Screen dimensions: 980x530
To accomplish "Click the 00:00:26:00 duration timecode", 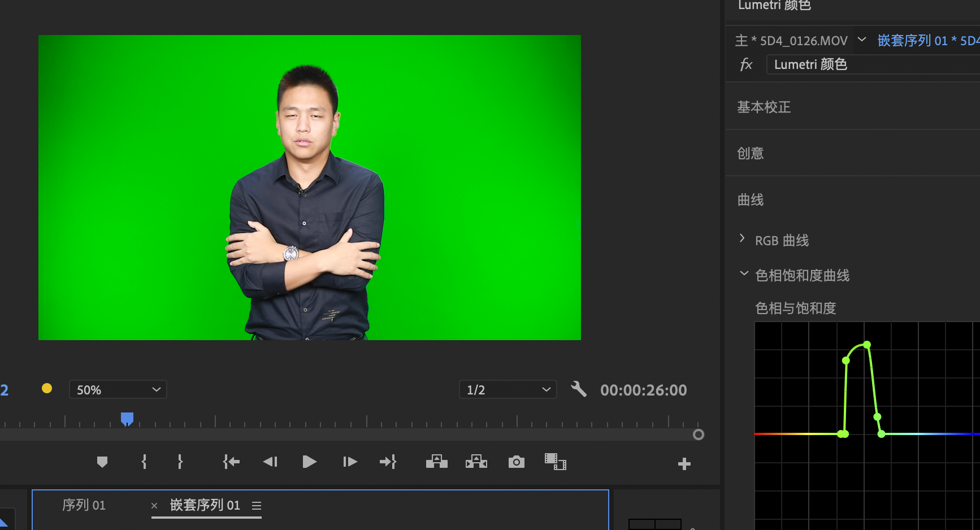I will pos(643,390).
